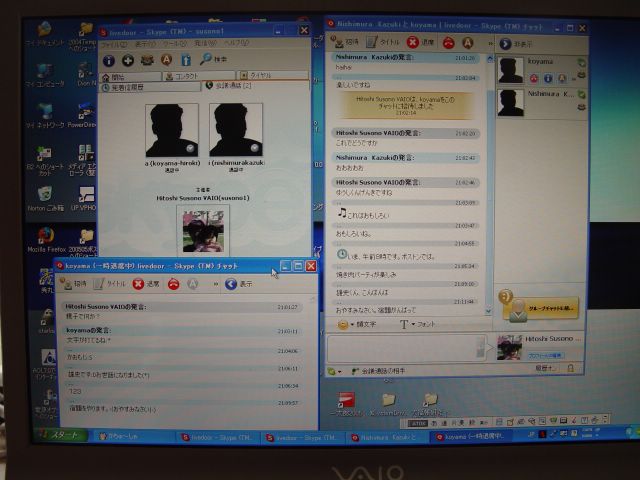
Task: Click koyama-hiroki participant avatar in conference
Action: [172, 130]
